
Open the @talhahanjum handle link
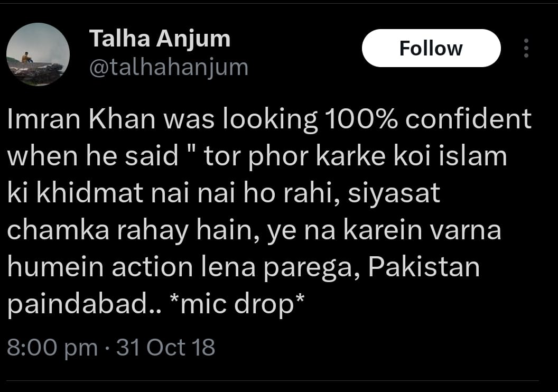coord(169,68)
